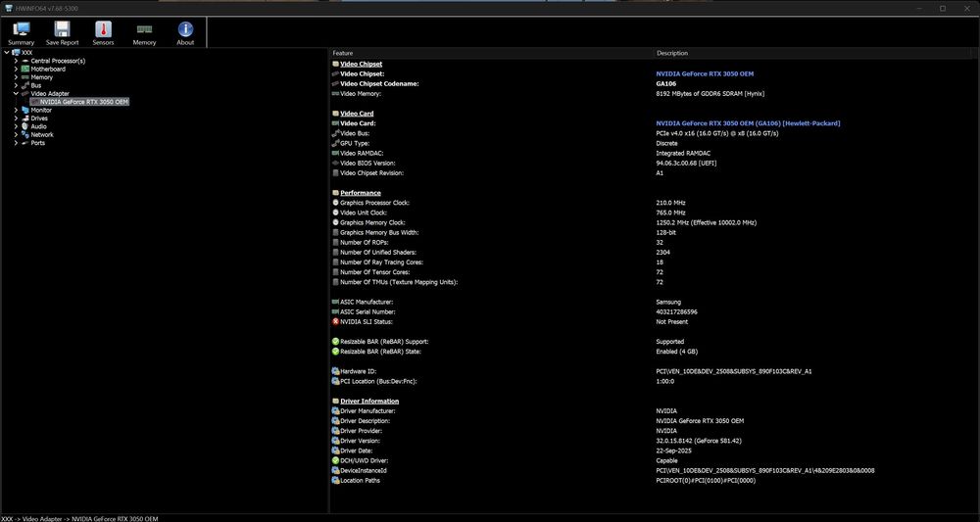
Task: Select NVIDIA GeForce RTX 3050 OEM tree item
Action: click(83, 102)
